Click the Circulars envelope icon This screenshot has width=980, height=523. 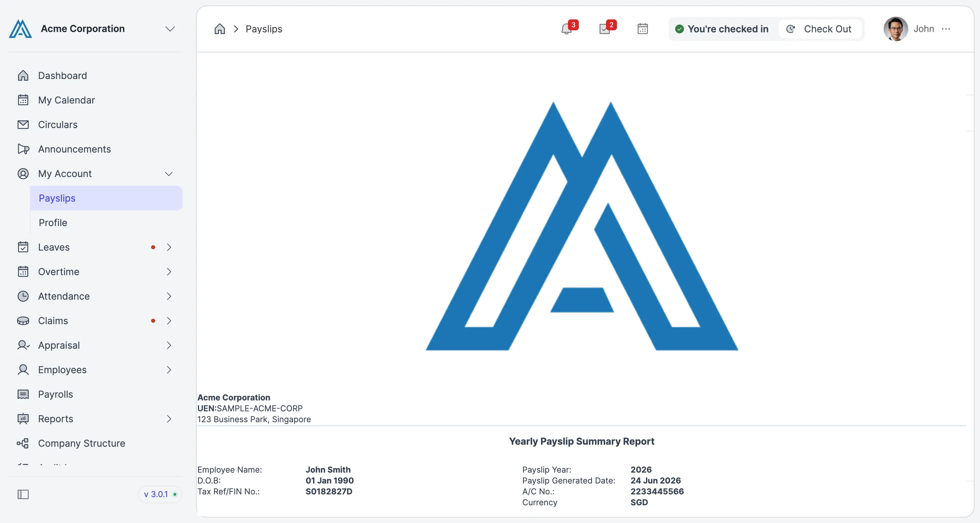tap(23, 125)
